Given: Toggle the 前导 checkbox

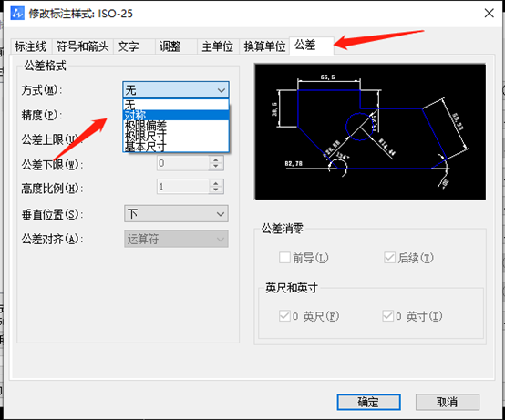Looking at the screenshot, I should (x=284, y=258).
